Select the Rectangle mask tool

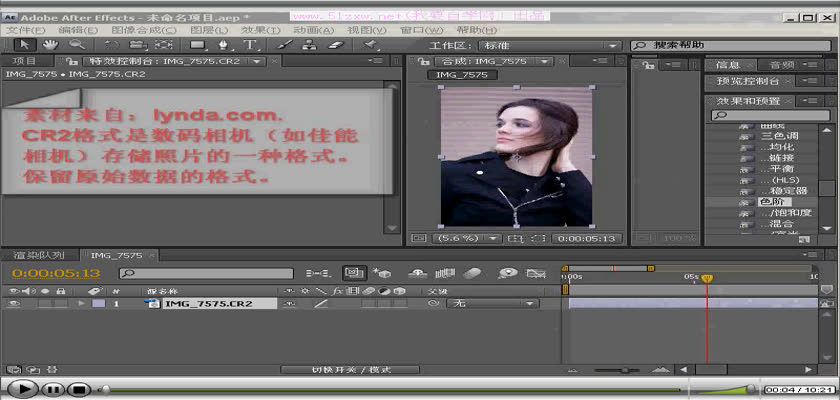click(x=198, y=45)
